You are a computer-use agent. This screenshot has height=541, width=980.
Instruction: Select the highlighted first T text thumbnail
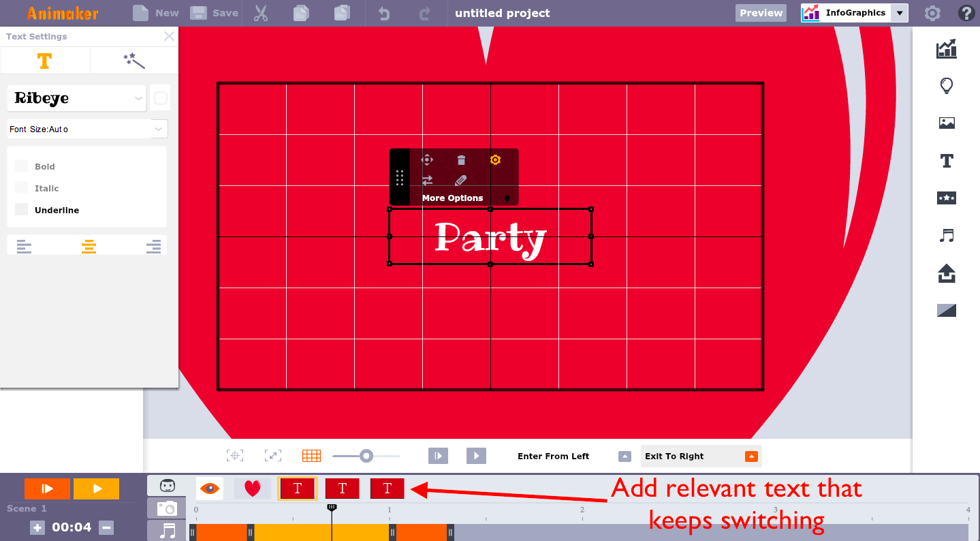click(x=298, y=488)
